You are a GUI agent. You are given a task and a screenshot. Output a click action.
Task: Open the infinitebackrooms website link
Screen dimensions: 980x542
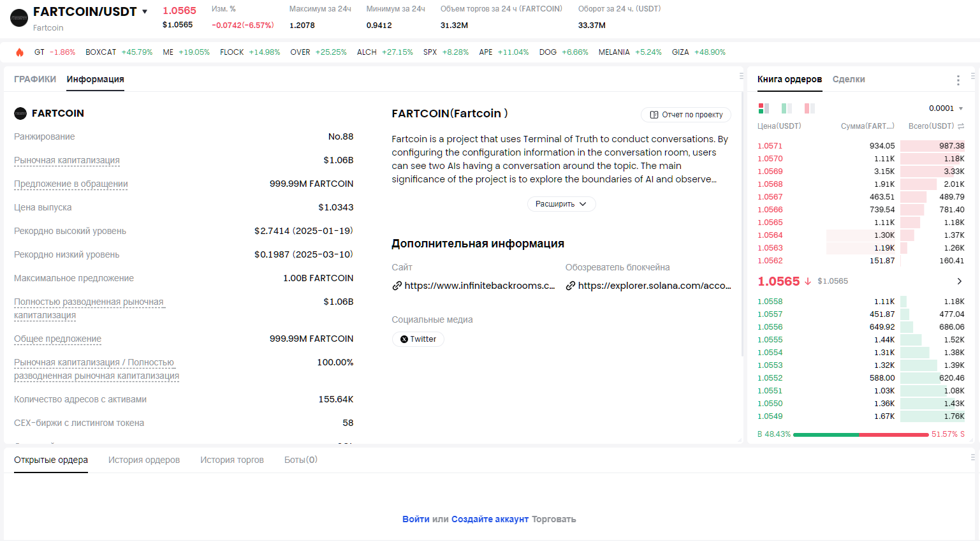tap(479, 286)
